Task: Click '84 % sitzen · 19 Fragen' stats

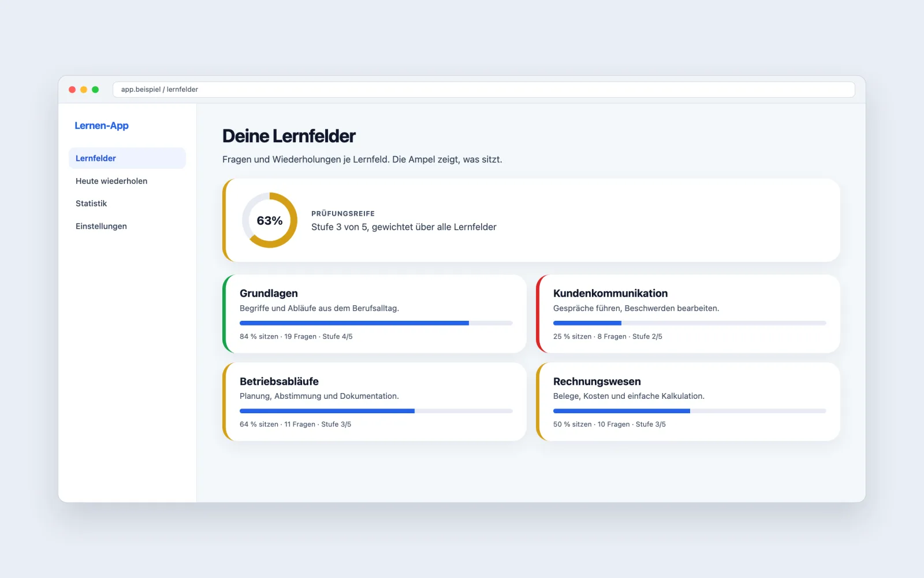Action: point(278,336)
